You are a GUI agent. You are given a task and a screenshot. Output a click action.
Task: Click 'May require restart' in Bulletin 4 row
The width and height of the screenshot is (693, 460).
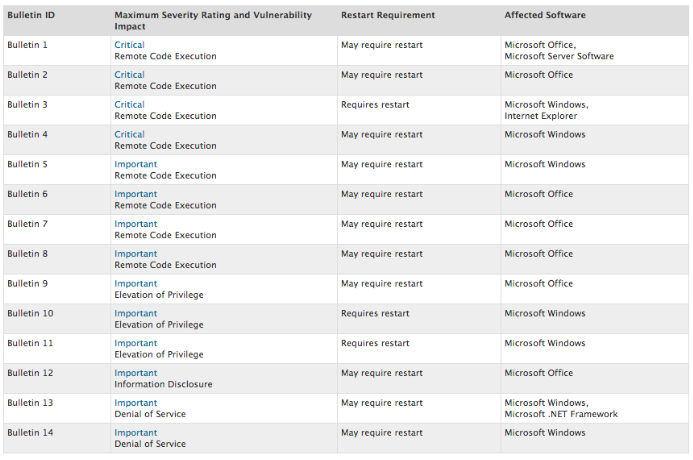[x=381, y=135]
